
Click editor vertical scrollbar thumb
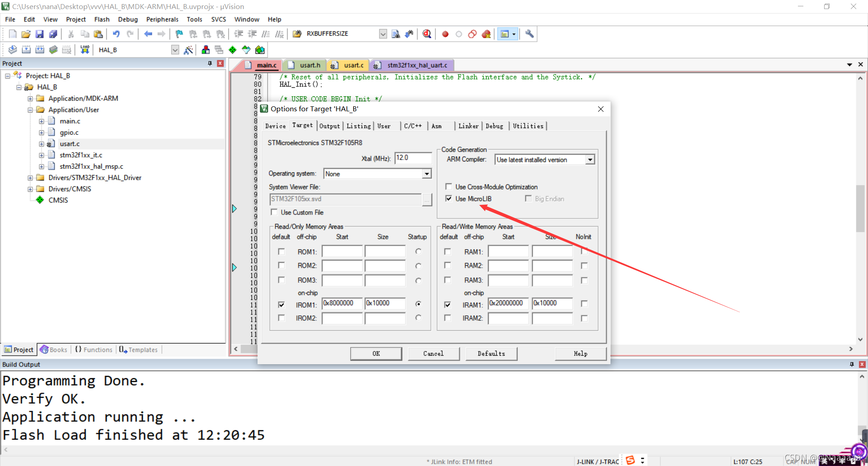tap(860, 209)
